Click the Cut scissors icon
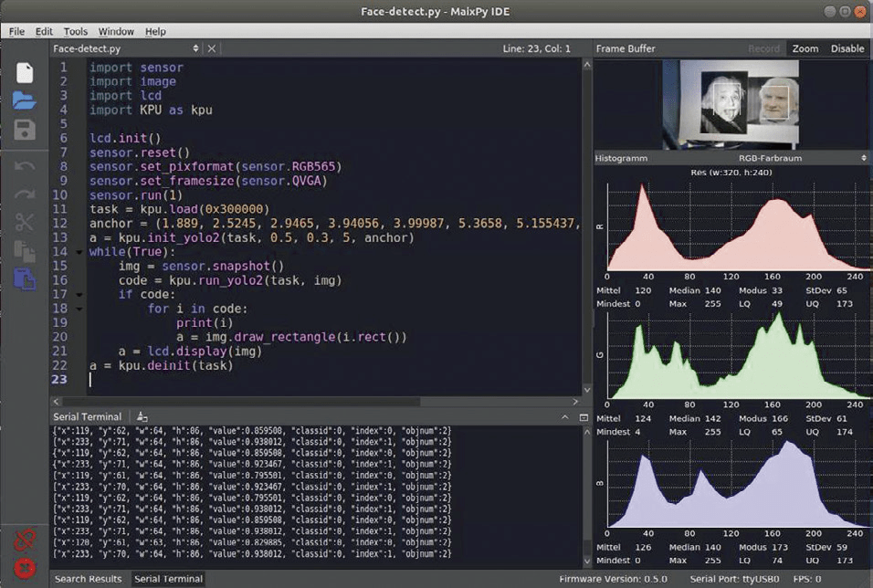Screen dimensions: 873x588 point(25,222)
